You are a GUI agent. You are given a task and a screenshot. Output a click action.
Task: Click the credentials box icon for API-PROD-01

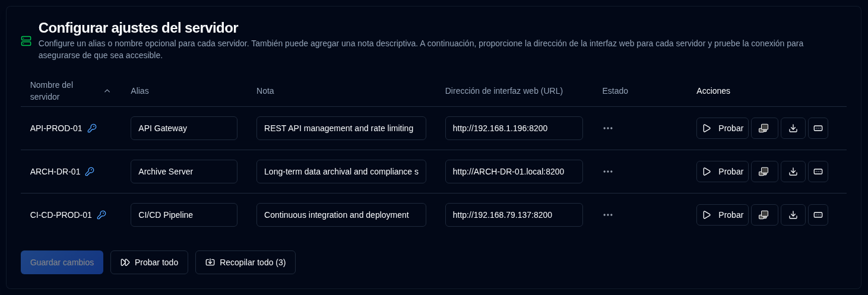[818, 128]
